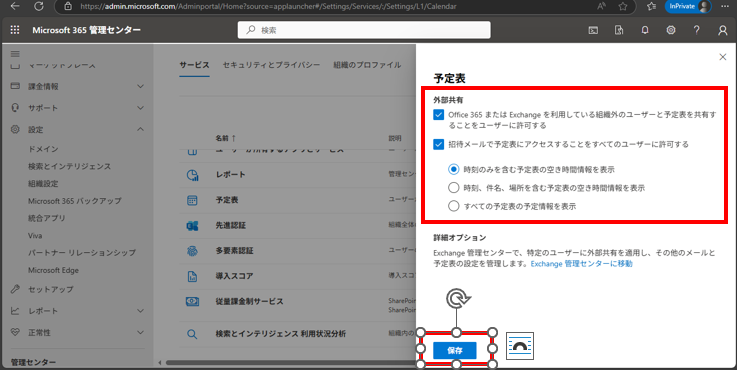Click the browser back arrow

pyautogui.click(x=15, y=6)
